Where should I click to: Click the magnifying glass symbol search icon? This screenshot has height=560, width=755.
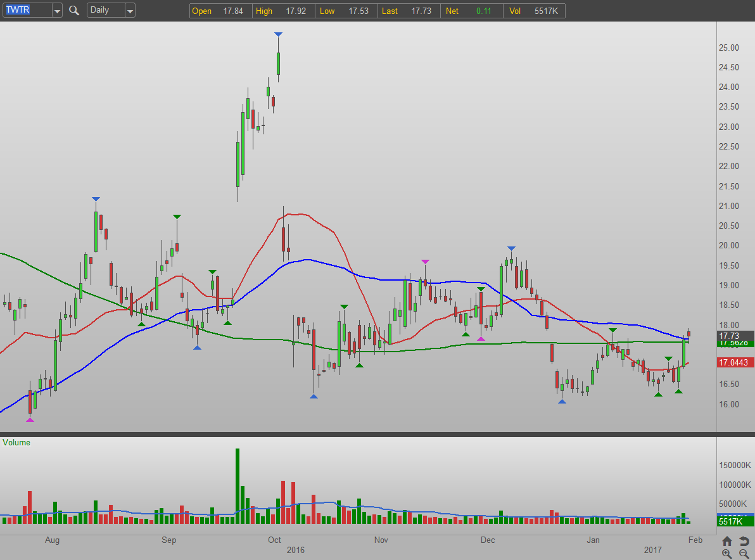click(74, 11)
